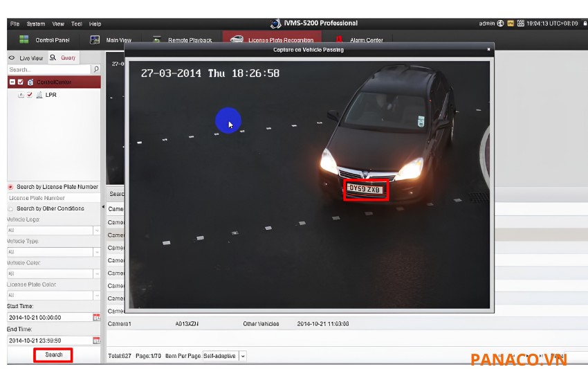Select the ControlCenter tree item

[54, 82]
